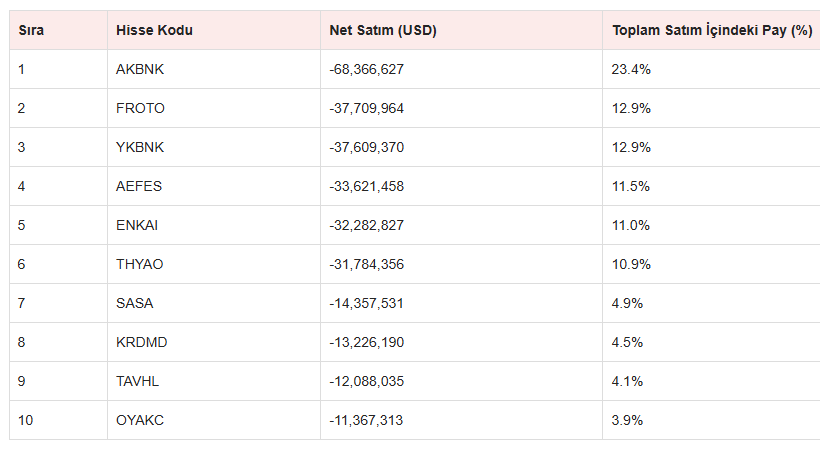Click the -68,366,627 net sales value
The height and width of the screenshot is (451, 820).
click(366, 69)
